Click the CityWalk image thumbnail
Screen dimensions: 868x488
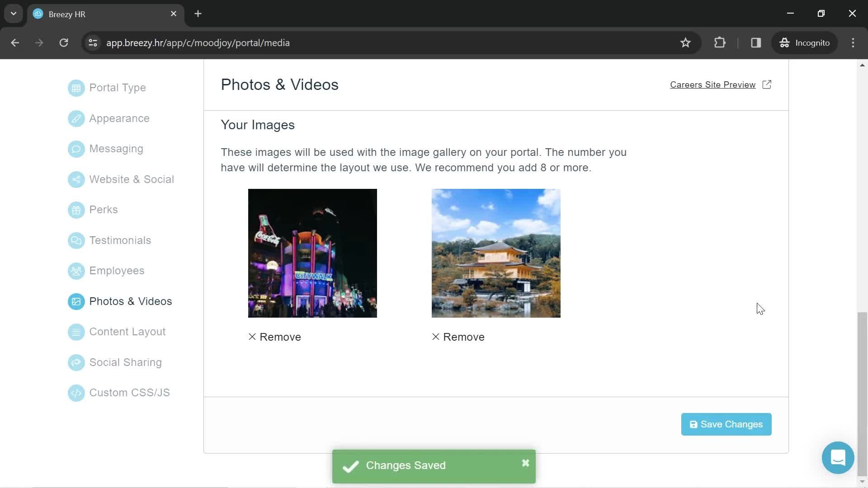pos(312,253)
